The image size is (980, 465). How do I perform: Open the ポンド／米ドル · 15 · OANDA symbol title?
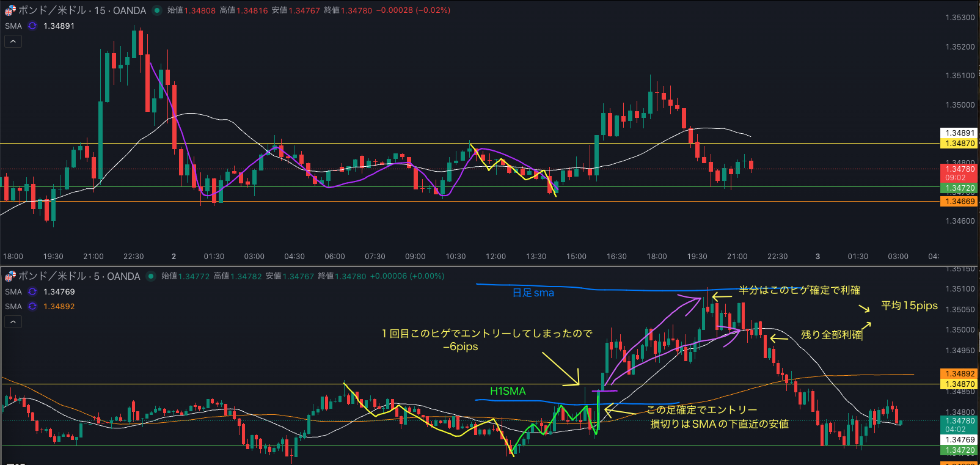[82, 10]
